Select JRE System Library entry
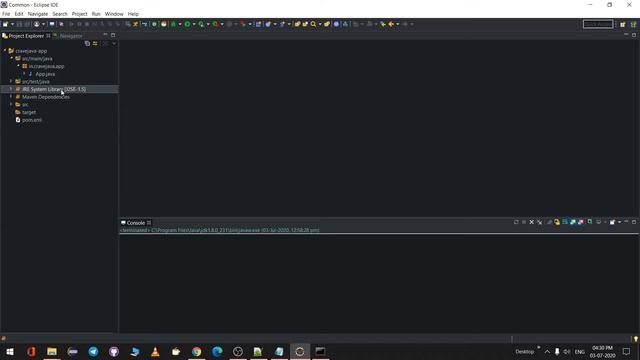The image size is (640, 360). coord(54,89)
